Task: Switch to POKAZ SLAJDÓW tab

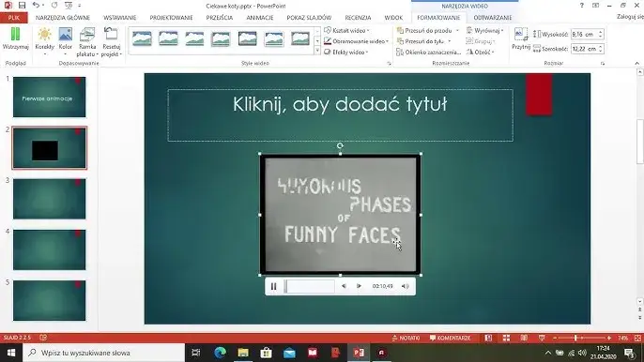Action: click(x=309, y=18)
